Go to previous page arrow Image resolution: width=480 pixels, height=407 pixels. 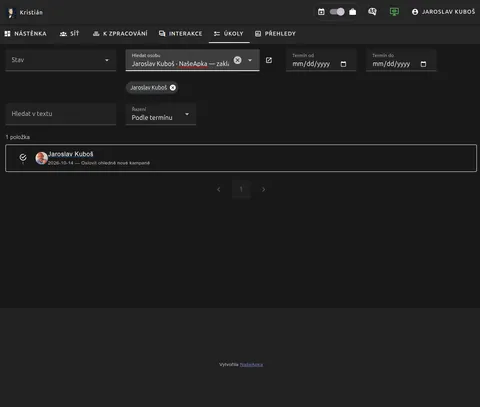click(x=219, y=189)
